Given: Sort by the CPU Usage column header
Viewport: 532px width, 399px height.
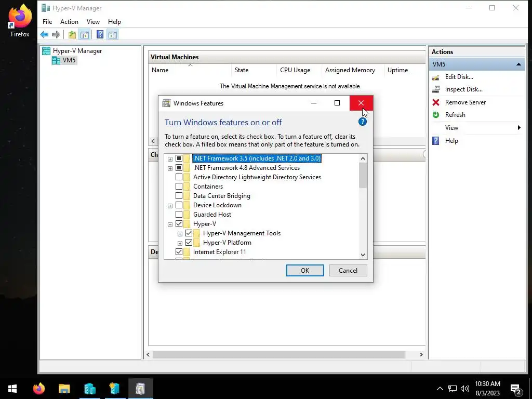Looking at the screenshot, I should click(299, 70).
